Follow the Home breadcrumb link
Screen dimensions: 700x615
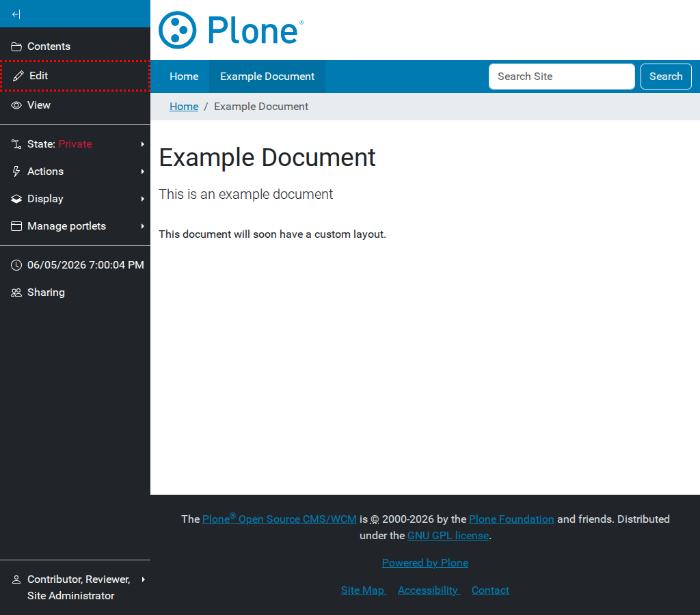184,107
